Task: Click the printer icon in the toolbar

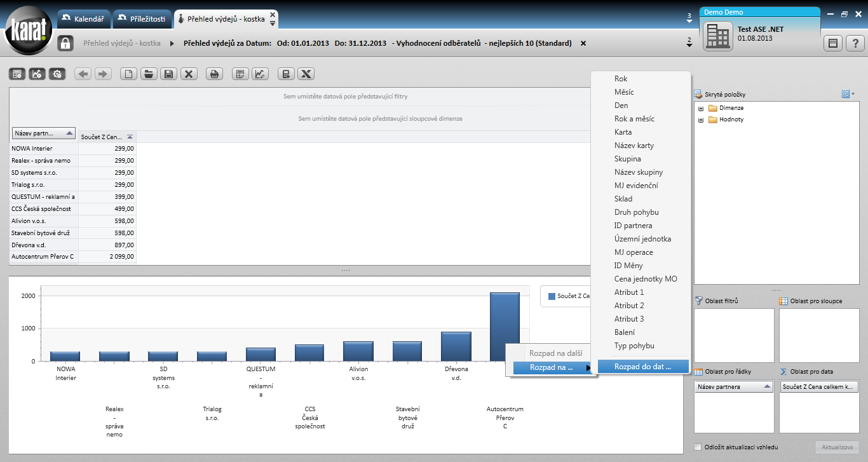Action: coord(214,74)
